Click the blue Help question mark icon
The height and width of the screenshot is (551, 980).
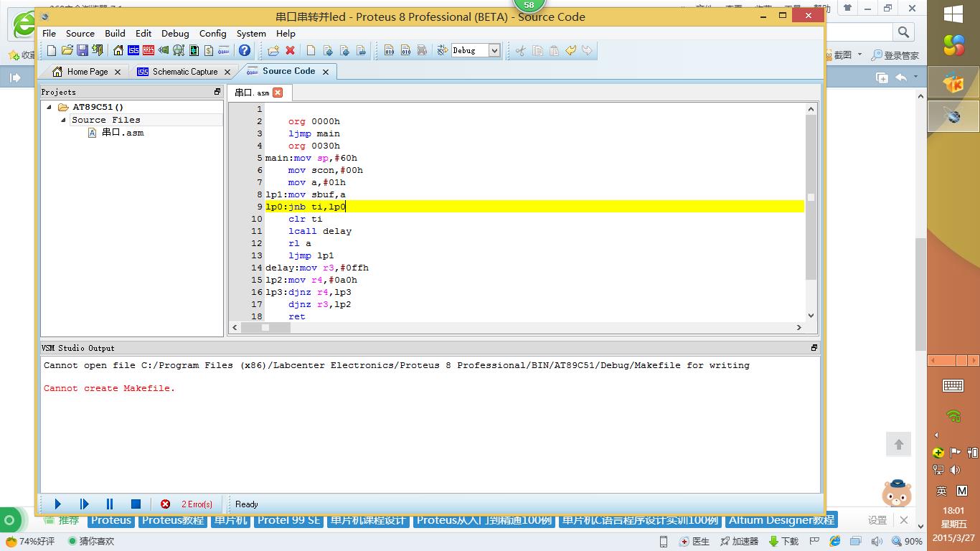pyautogui.click(x=245, y=50)
